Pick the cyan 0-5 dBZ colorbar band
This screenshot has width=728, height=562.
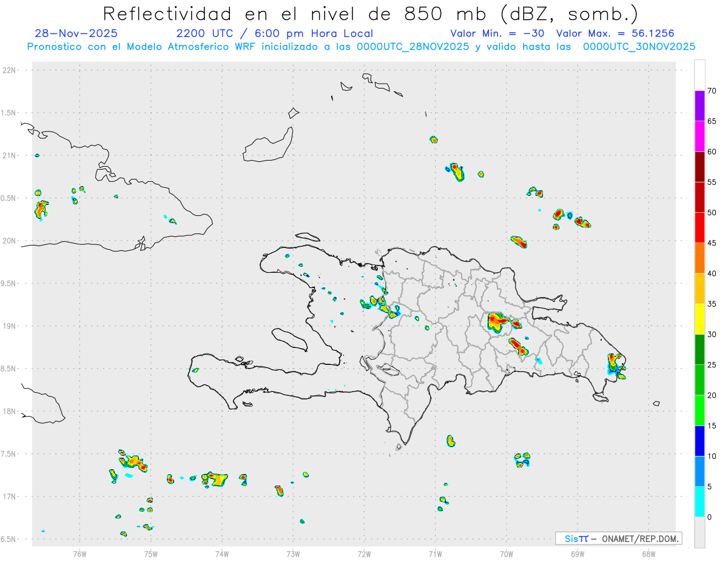point(699,502)
